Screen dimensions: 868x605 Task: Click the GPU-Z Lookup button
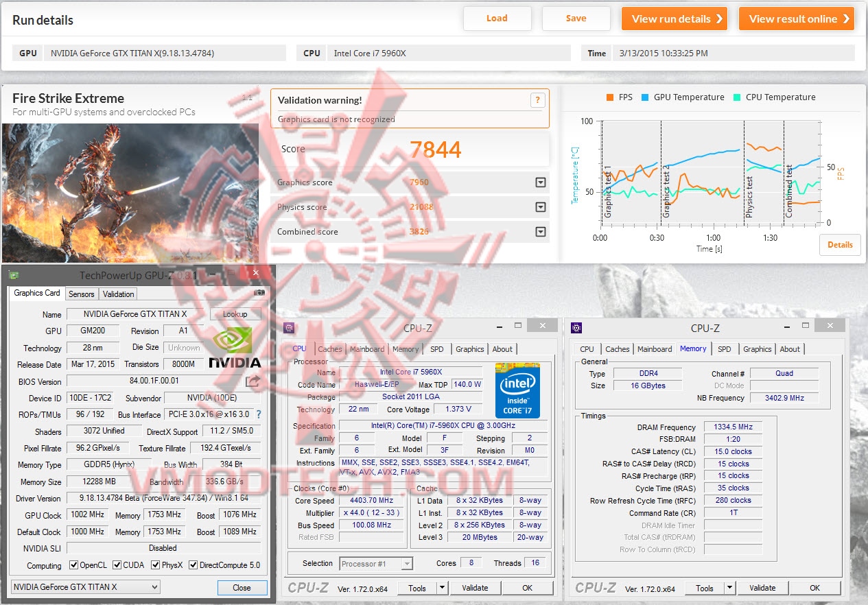pos(235,314)
